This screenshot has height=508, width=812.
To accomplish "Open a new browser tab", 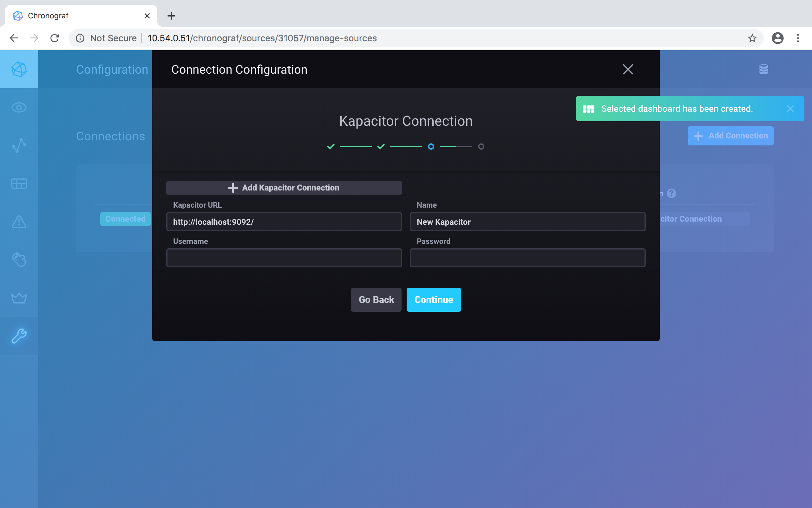I will pos(171,16).
